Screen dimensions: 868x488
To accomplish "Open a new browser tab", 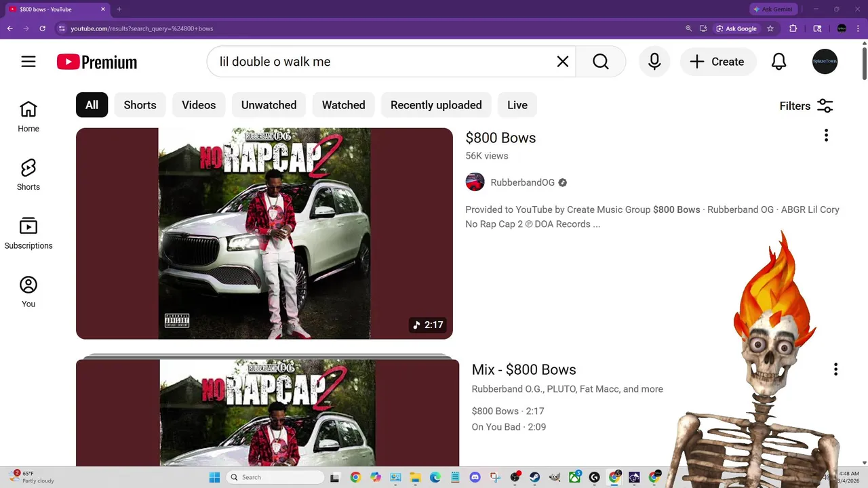I will point(119,9).
